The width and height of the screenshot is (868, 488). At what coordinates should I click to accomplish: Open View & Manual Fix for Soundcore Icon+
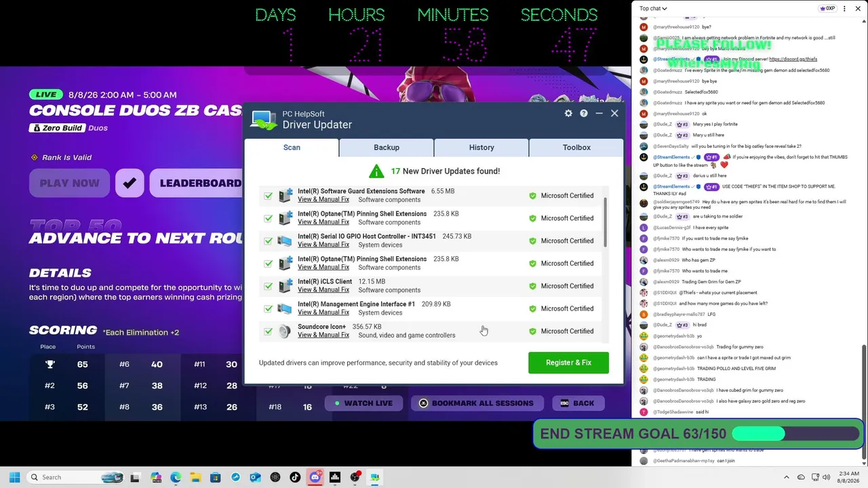tap(323, 335)
